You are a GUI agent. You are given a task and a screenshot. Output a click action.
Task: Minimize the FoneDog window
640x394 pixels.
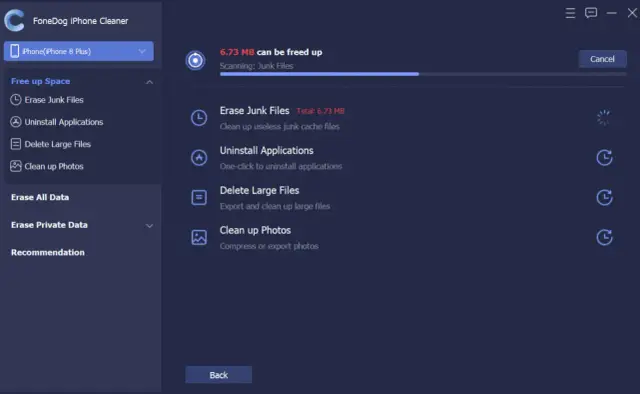click(x=611, y=13)
